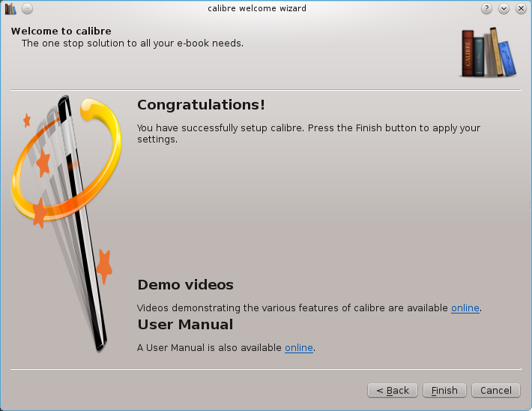Minimize window using the down-chevron title bar button
The width and height of the screenshot is (532, 411).
pos(504,8)
